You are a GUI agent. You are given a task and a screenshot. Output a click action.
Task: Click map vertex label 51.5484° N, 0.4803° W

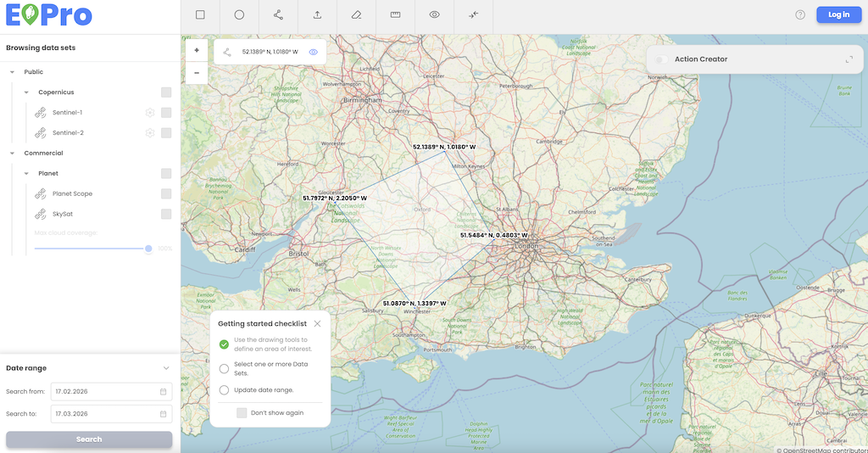pyautogui.click(x=494, y=235)
